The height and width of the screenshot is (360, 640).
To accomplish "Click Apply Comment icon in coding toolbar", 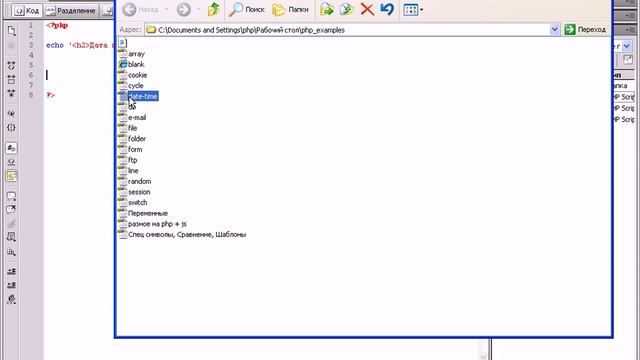I will (11, 196).
